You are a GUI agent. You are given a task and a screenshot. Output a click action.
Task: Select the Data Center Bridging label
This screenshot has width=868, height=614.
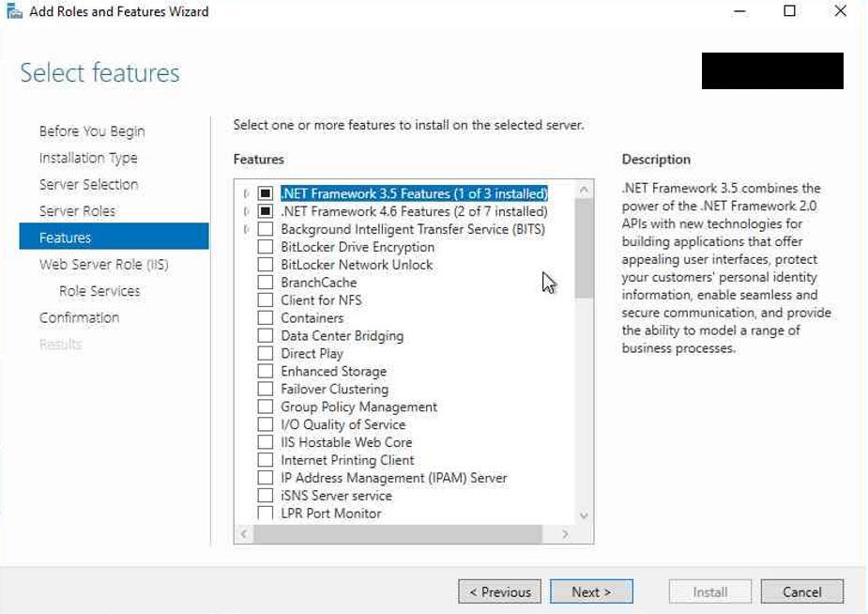pos(343,335)
